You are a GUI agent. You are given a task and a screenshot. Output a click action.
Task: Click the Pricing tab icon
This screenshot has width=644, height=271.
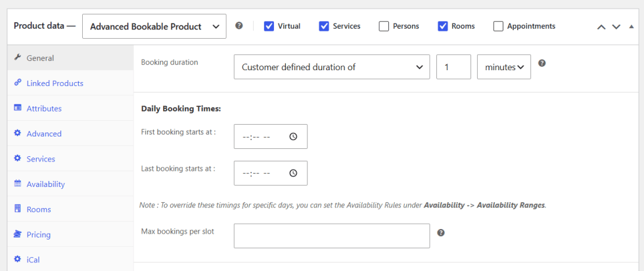point(17,234)
